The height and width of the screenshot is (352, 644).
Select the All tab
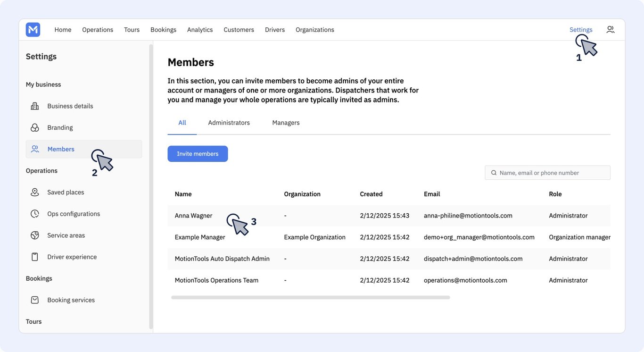182,123
